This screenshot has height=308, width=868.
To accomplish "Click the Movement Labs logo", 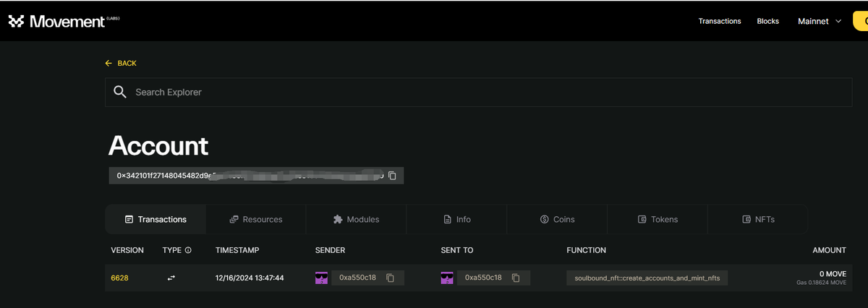I will pyautogui.click(x=64, y=21).
